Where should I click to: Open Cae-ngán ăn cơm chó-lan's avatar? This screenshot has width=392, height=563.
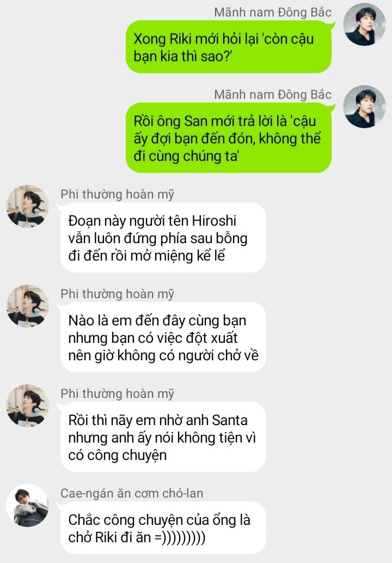tap(28, 506)
